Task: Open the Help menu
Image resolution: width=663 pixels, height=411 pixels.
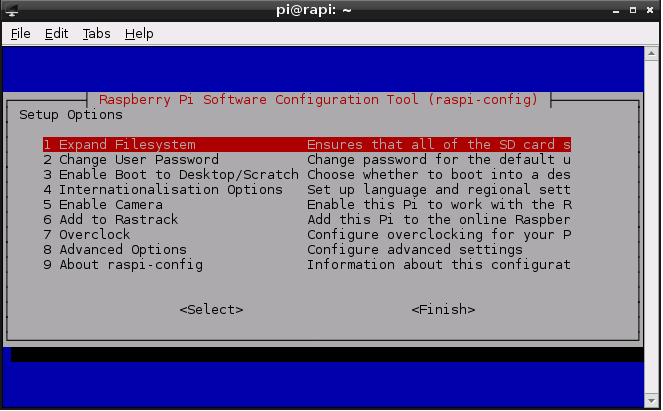Action: tap(139, 33)
